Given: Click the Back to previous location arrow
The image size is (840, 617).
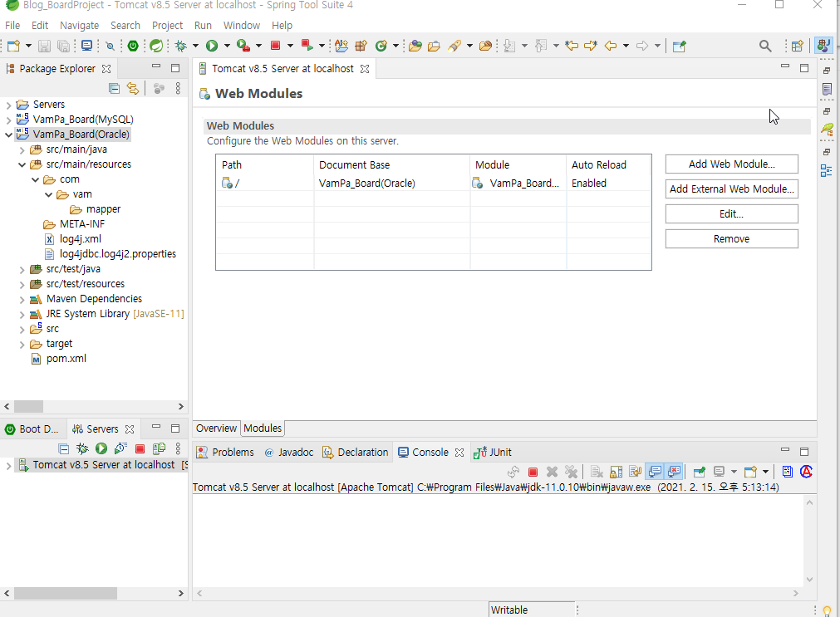Looking at the screenshot, I should click(611, 46).
